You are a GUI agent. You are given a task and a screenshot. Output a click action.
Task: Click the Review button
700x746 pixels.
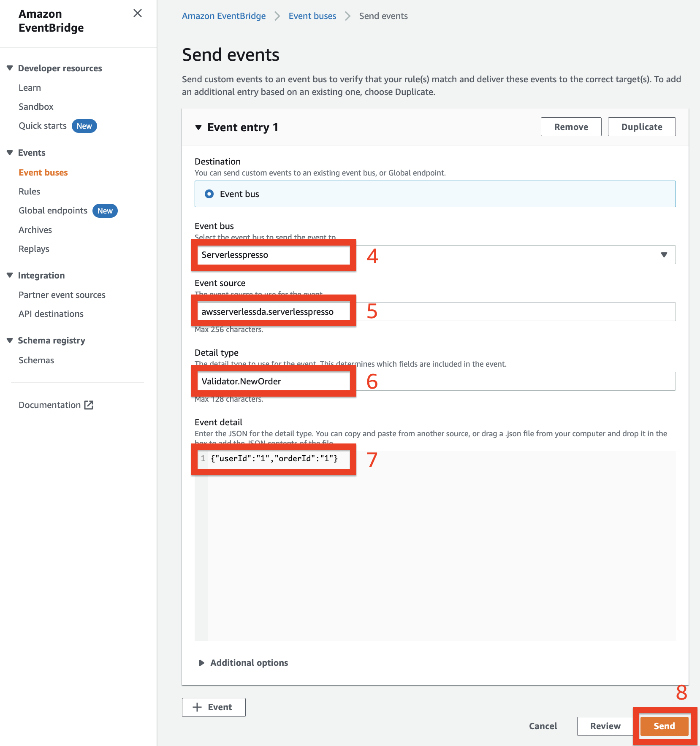click(x=605, y=726)
